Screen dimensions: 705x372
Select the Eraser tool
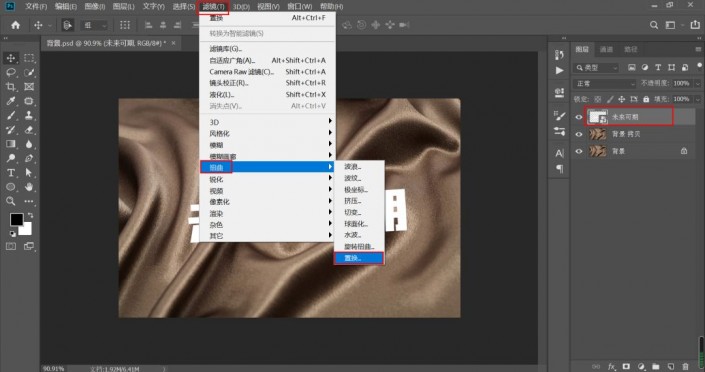click(29, 130)
